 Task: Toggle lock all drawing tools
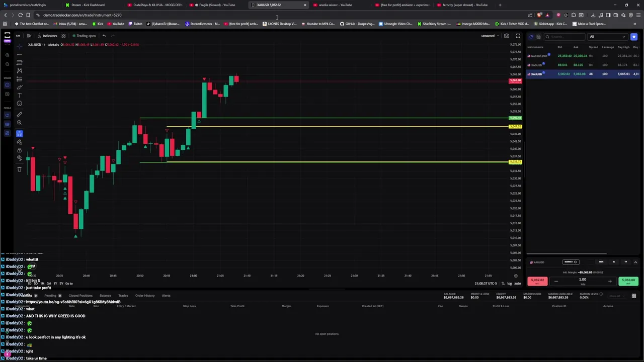point(19,150)
